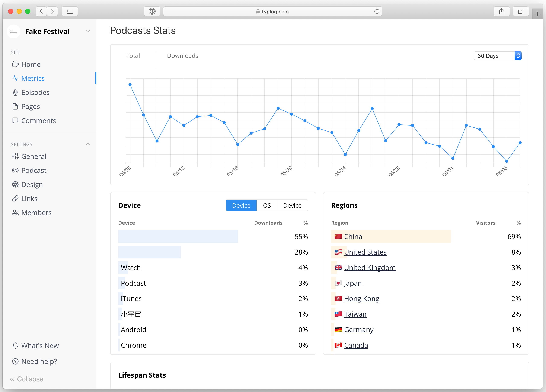The image size is (546, 392).
Task: Switch to the Downloads tab
Action: pos(183,55)
